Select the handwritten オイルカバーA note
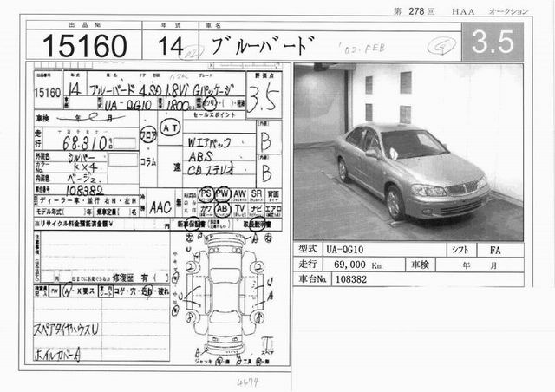Viewport: 555px width, 392px height. (58, 354)
